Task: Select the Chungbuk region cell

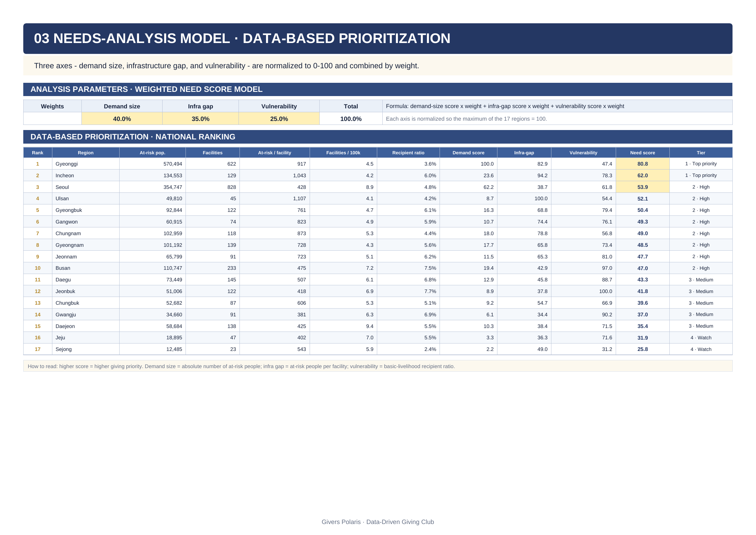Action: click(86, 303)
